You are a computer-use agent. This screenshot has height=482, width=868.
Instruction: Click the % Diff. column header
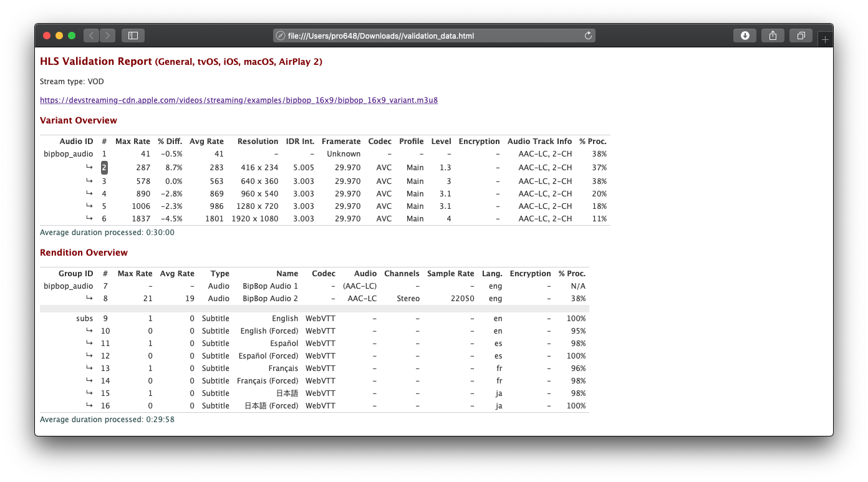click(x=170, y=142)
